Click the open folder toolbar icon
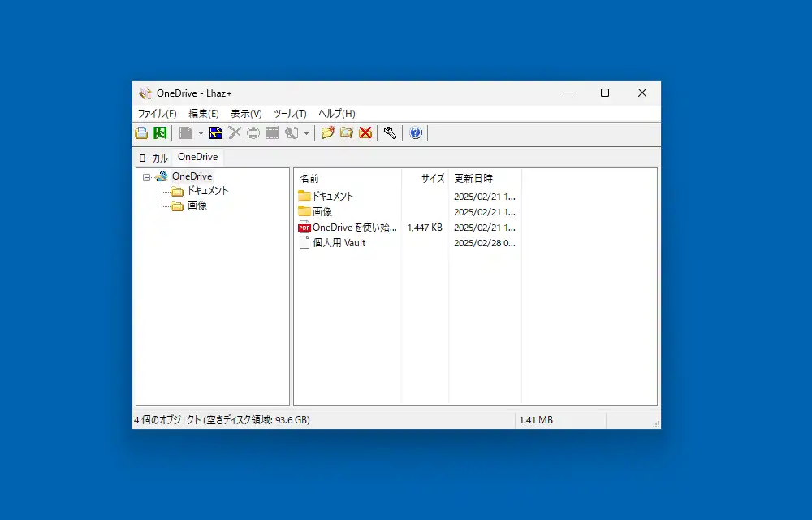 [x=347, y=133]
